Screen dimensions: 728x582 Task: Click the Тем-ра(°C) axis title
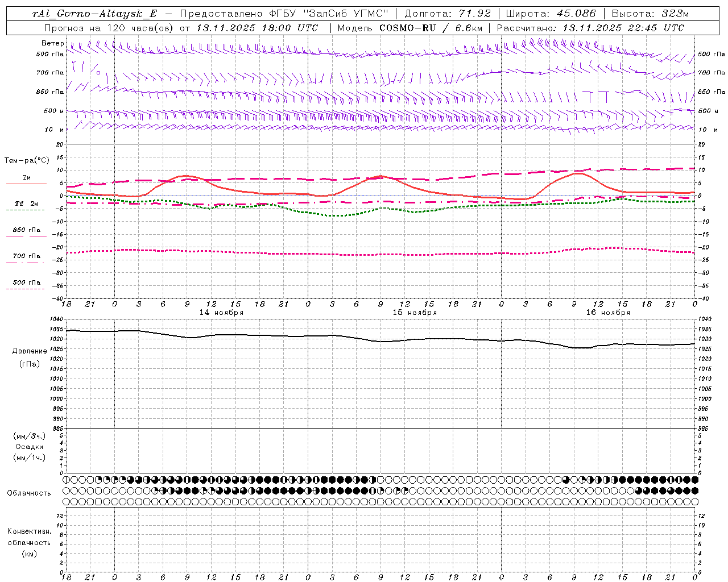[x=27, y=161]
